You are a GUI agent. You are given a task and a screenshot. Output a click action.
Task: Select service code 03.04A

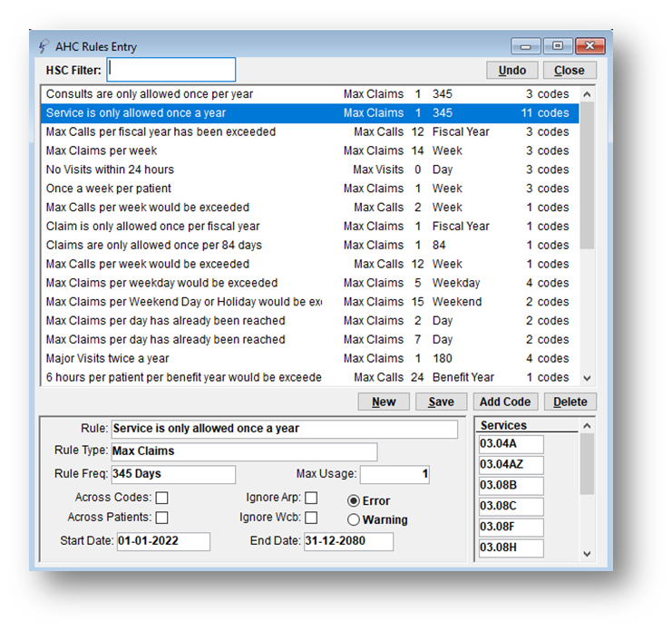511,444
